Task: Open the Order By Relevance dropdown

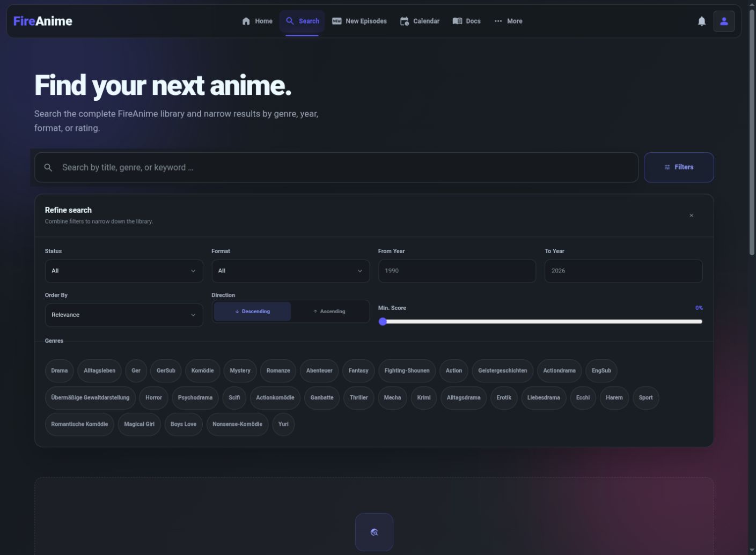Action: [124, 315]
